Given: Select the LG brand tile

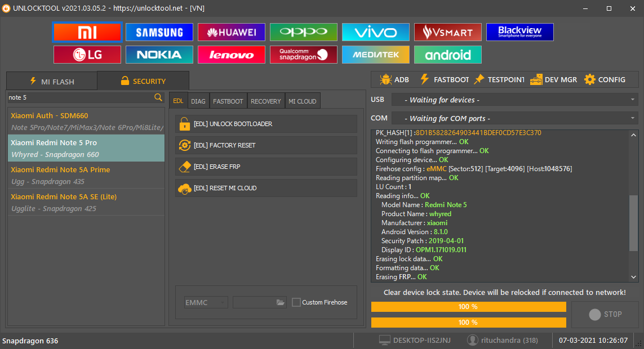Looking at the screenshot, I should (x=87, y=55).
